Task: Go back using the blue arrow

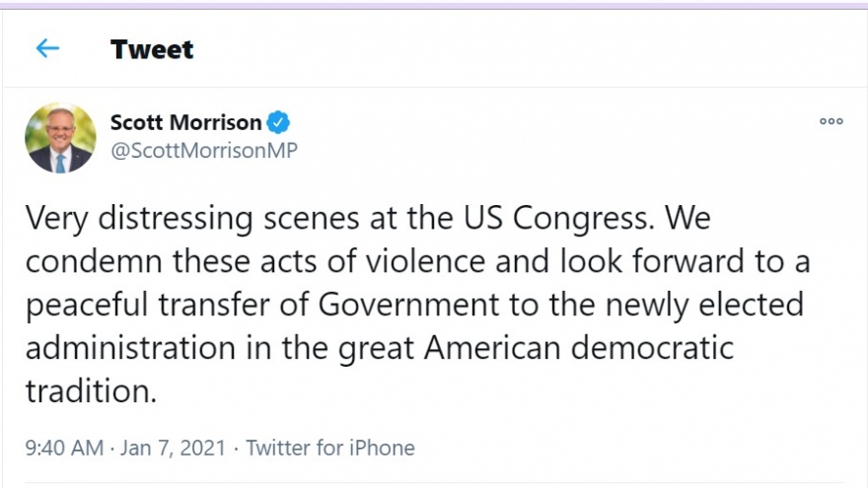Action: click(47, 48)
